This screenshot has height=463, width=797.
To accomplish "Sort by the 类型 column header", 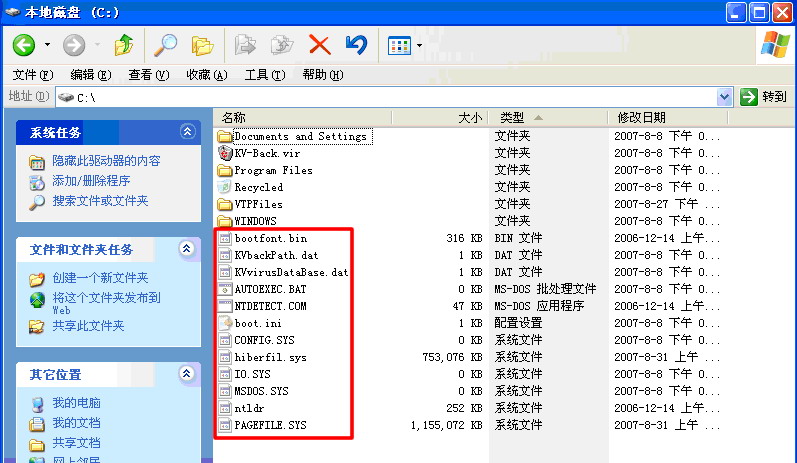I will coord(548,118).
